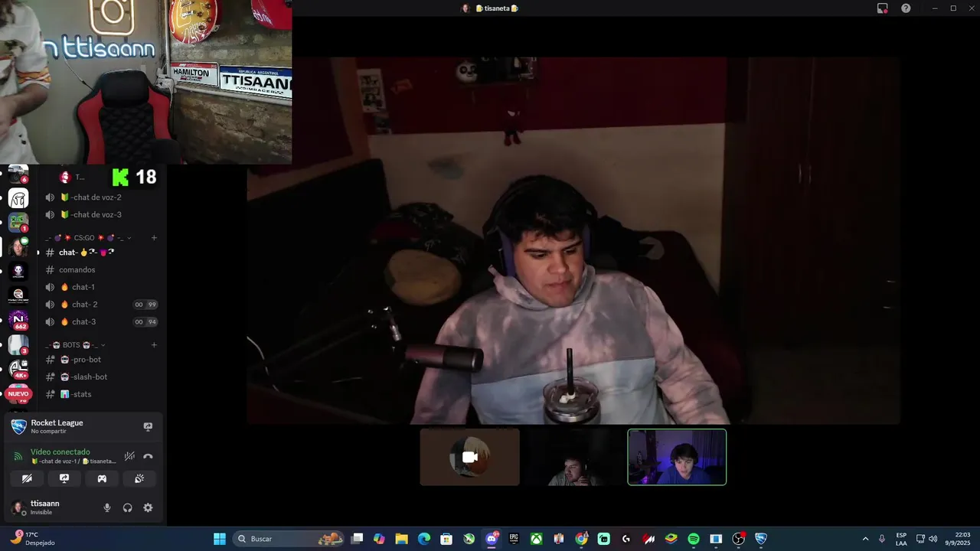Open Task View in the taskbar

pos(357,539)
